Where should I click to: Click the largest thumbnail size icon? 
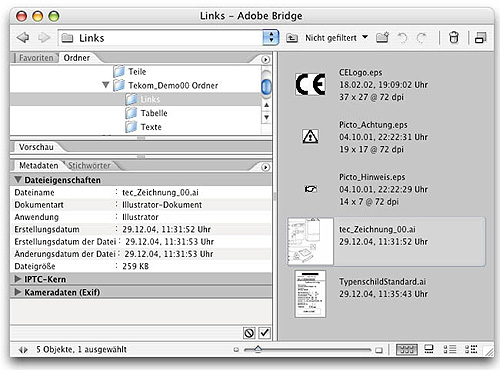(379, 350)
